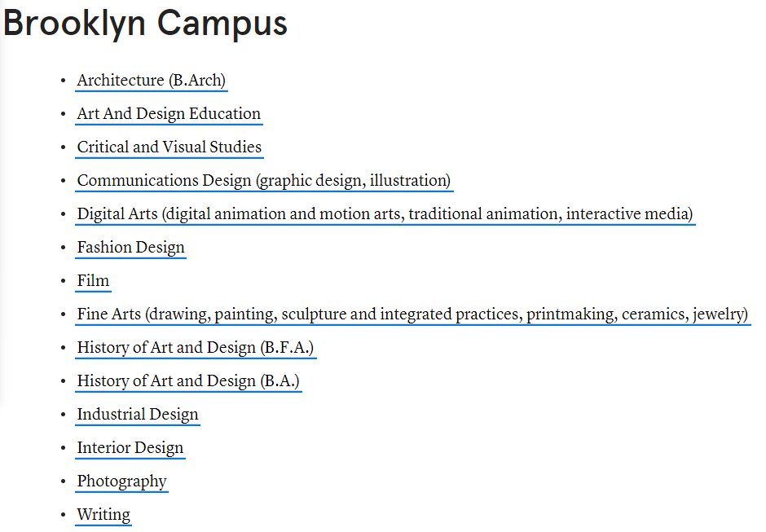Navigate to the Interior Design program
Image resolution: width=766 pixels, height=532 pixels.
pos(130,448)
